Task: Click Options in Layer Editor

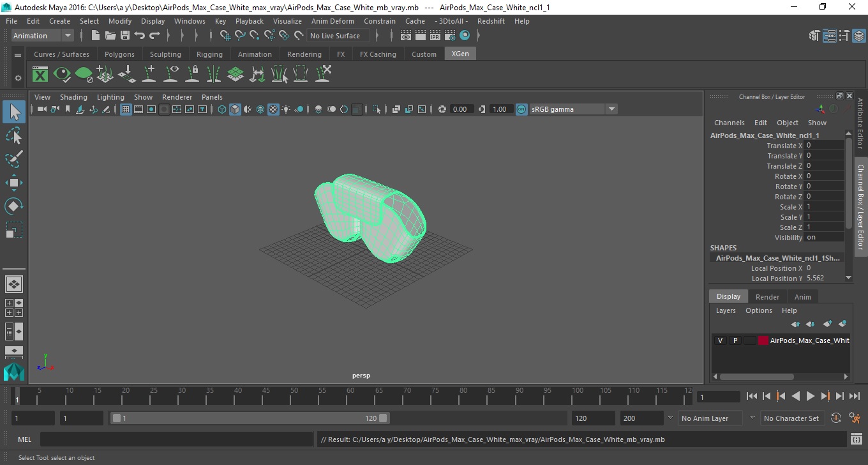Action: 758,310
